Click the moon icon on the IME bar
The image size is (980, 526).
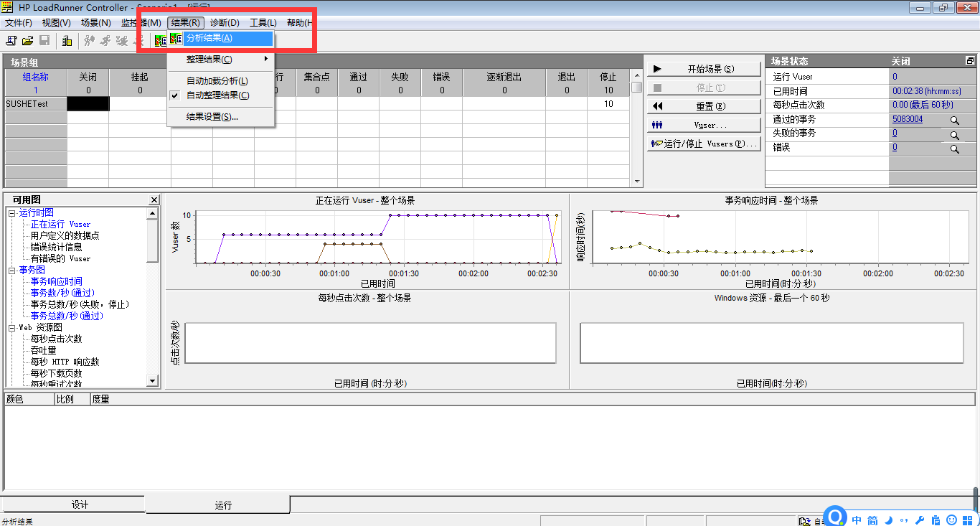point(888,520)
